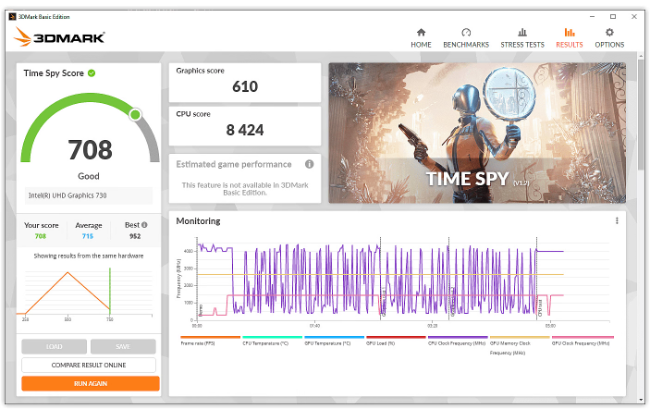Click the Compare Result Online button

90,365
